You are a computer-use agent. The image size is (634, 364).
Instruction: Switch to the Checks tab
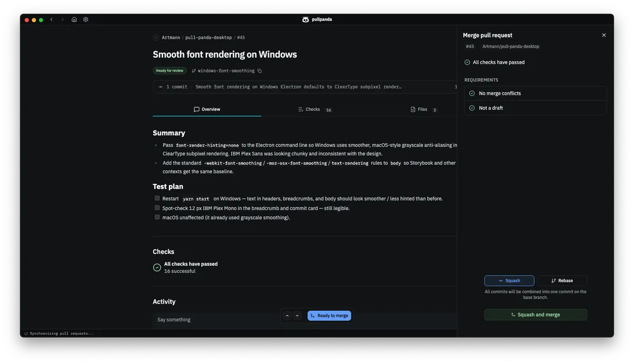(x=315, y=109)
